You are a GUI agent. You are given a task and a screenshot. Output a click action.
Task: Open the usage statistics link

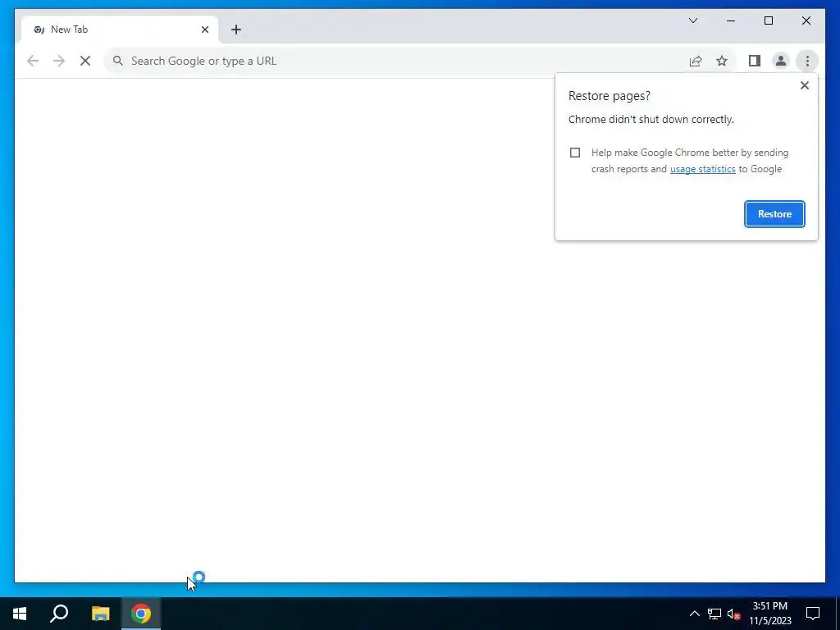[702, 169]
